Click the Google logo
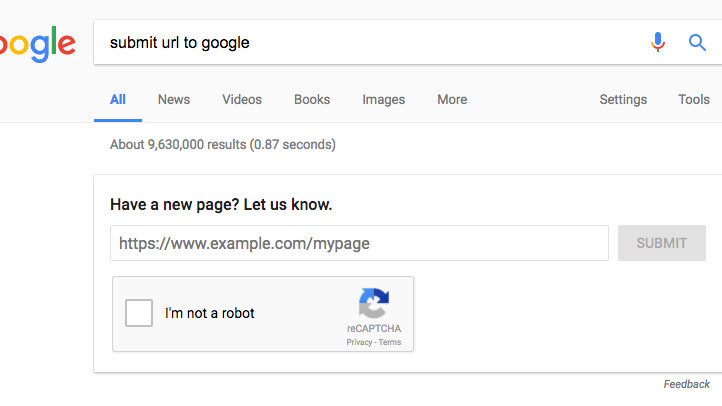Screen dimensions: 722x406 (36, 44)
